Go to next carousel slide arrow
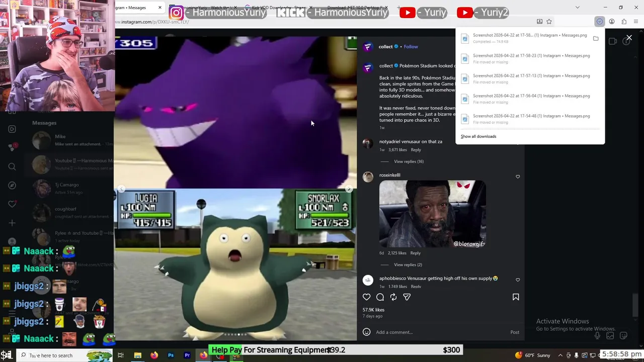Image resolution: width=644 pixels, height=362 pixels. point(349,189)
